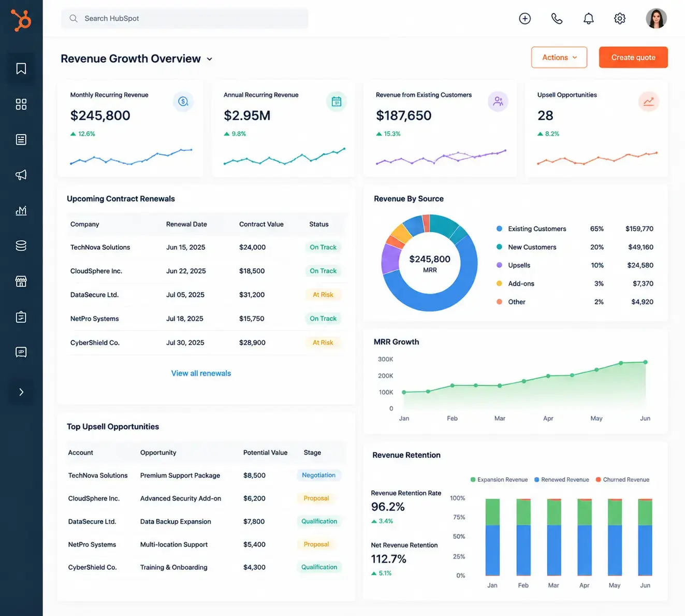Click the $8,500 potential value
The image size is (685, 616).
254,476
